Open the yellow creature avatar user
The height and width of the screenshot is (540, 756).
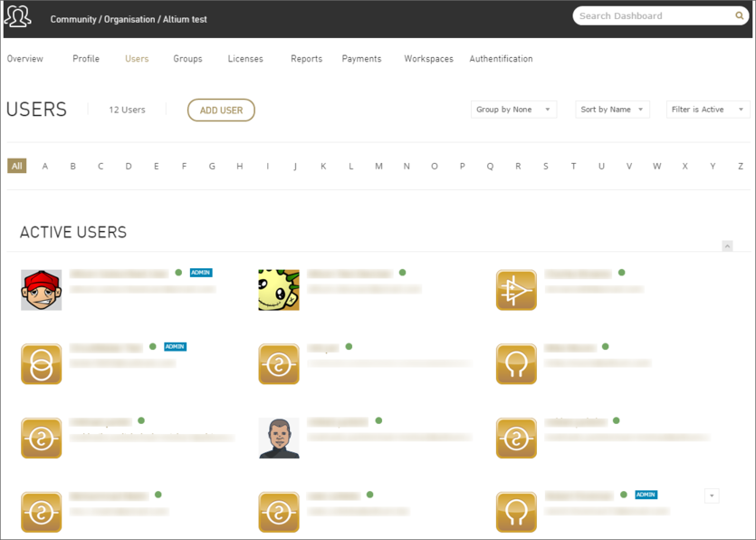[x=279, y=290]
